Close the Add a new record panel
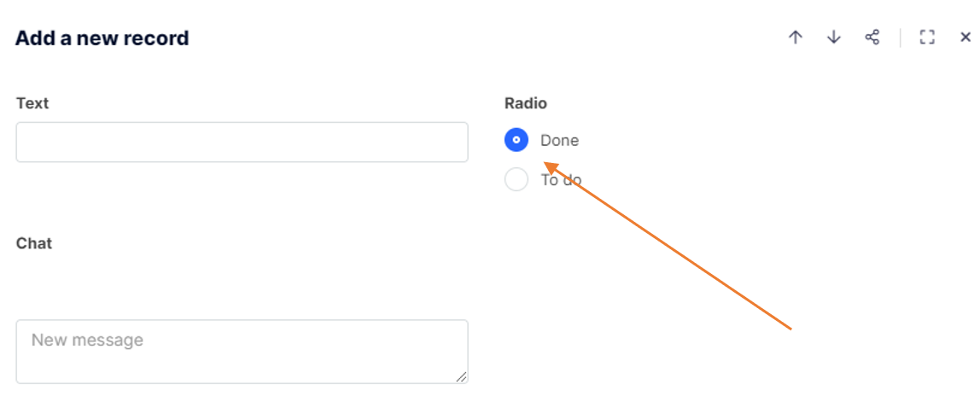 [965, 38]
